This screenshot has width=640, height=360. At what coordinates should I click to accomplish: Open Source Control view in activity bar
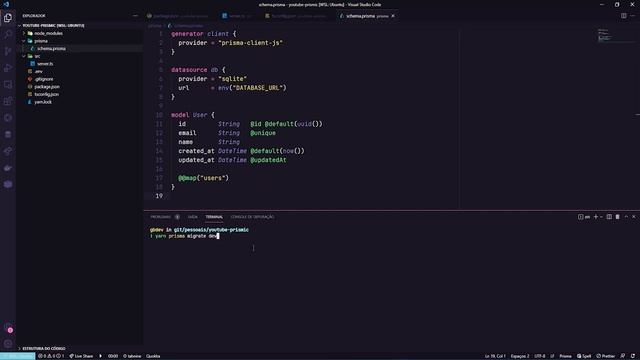tap(8, 51)
